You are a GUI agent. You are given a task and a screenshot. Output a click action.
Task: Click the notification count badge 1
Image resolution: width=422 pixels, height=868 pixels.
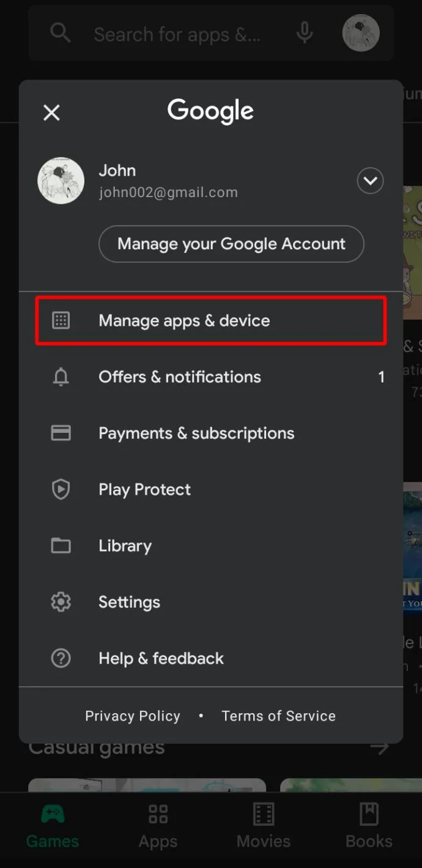click(381, 377)
